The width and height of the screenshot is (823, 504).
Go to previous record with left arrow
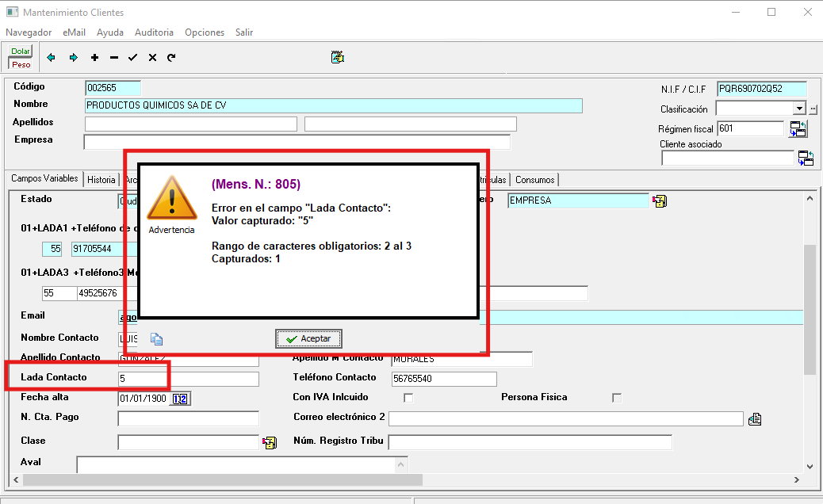pos(52,58)
